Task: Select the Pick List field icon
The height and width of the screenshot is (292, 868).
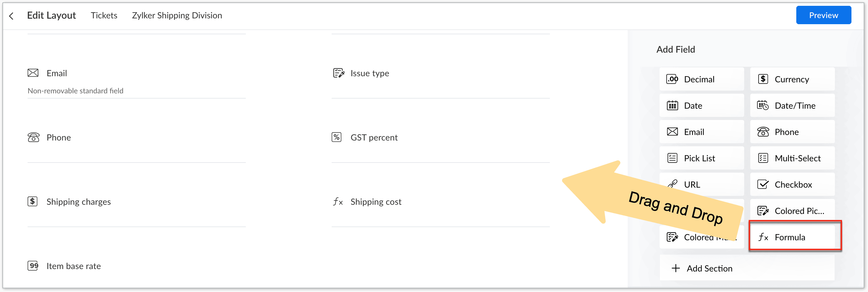Action: [672, 158]
